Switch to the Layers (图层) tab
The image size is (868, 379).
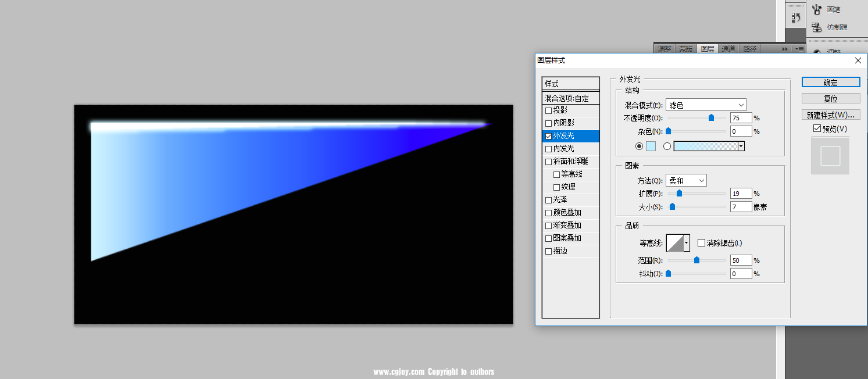tap(708, 49)
